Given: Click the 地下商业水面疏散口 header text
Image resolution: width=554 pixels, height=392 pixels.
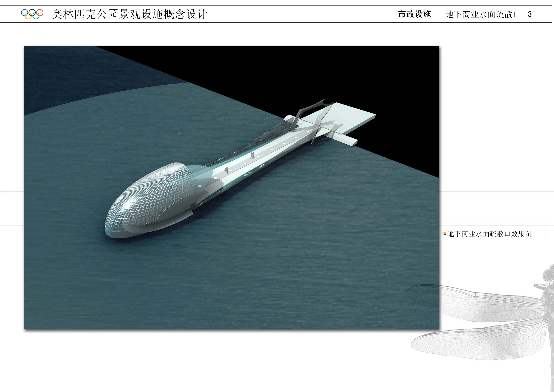Looking at the screenshot, I should [x=483, y=14].
